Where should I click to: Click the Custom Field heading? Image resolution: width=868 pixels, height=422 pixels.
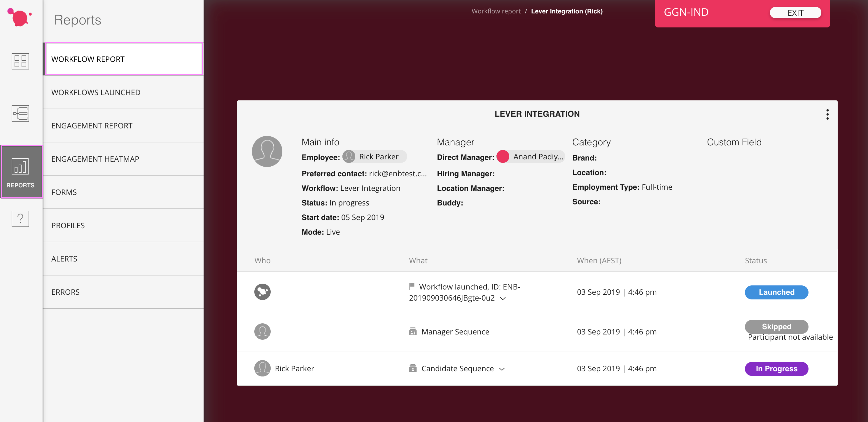pos(734,142)
